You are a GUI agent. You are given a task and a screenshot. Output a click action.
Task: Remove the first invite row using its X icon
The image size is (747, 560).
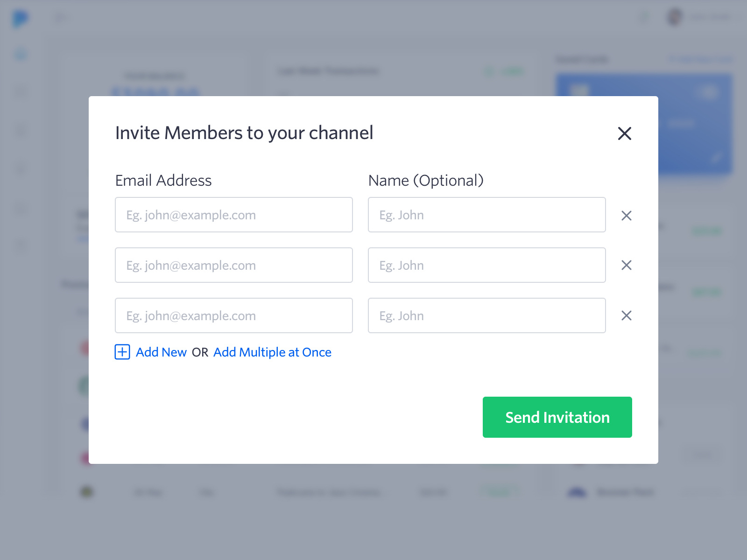pyautogui.click(x=626, y=215)
